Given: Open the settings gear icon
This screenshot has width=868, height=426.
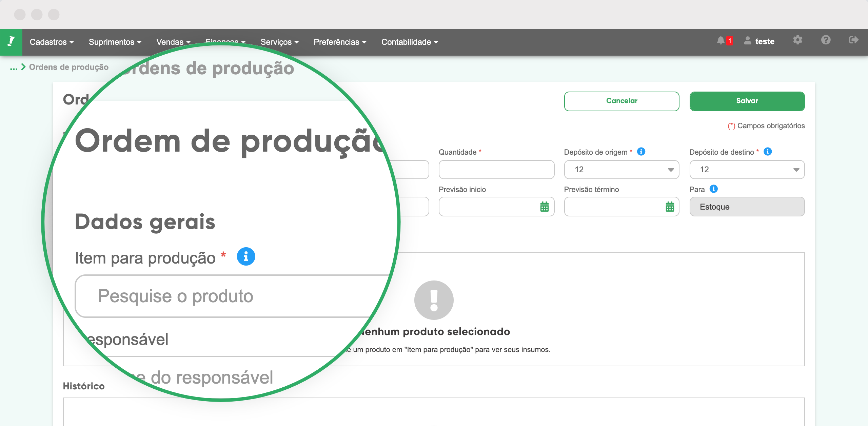Looking at the screenshot, I should click(798, 41).
